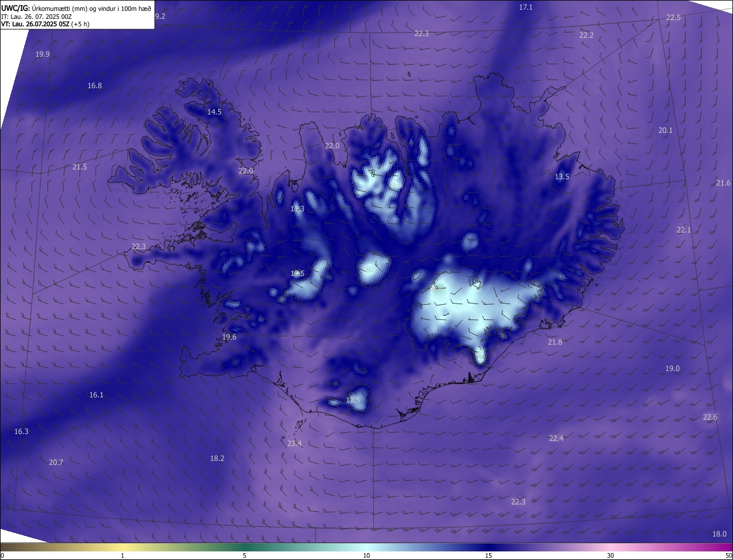
Task: Click the colour scale tick label 1
Action: [123, 556]
